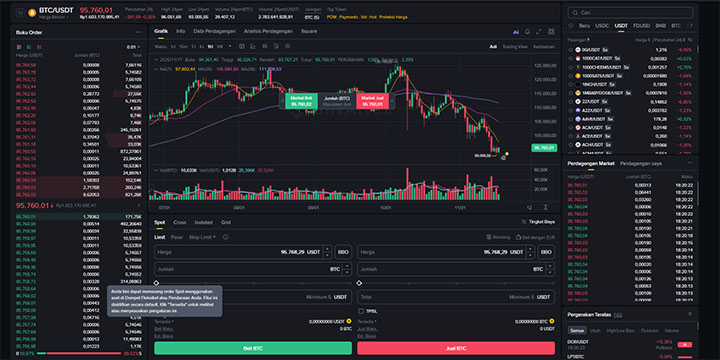Click the sell Total input field
This screenshot has height=360, width=720.
456,297
